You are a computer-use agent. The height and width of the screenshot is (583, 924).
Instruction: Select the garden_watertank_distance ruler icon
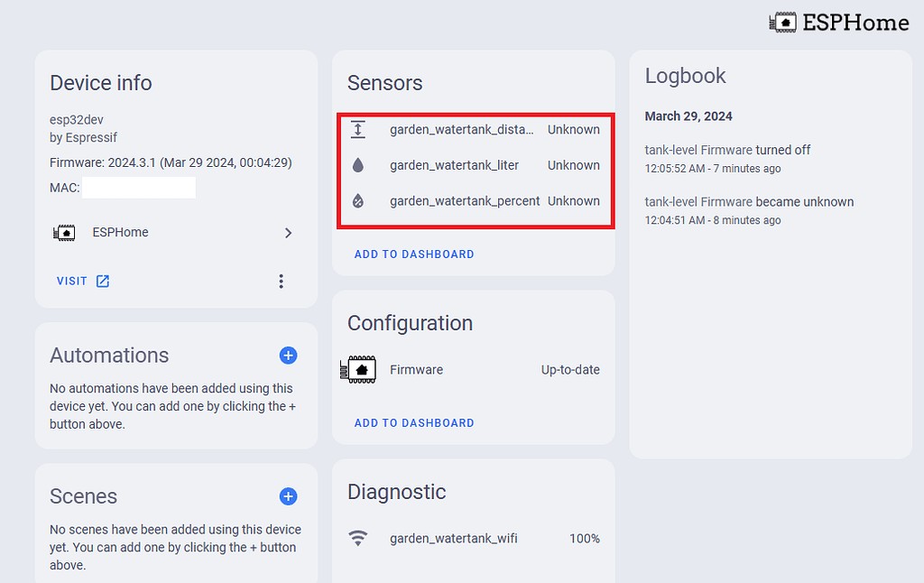358,129
